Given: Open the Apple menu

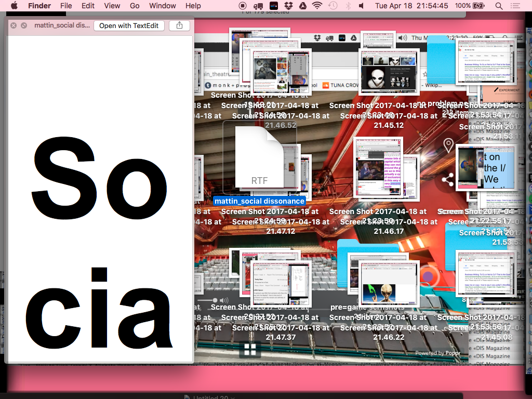Looking at the screenshot, I should coord(14,5).
